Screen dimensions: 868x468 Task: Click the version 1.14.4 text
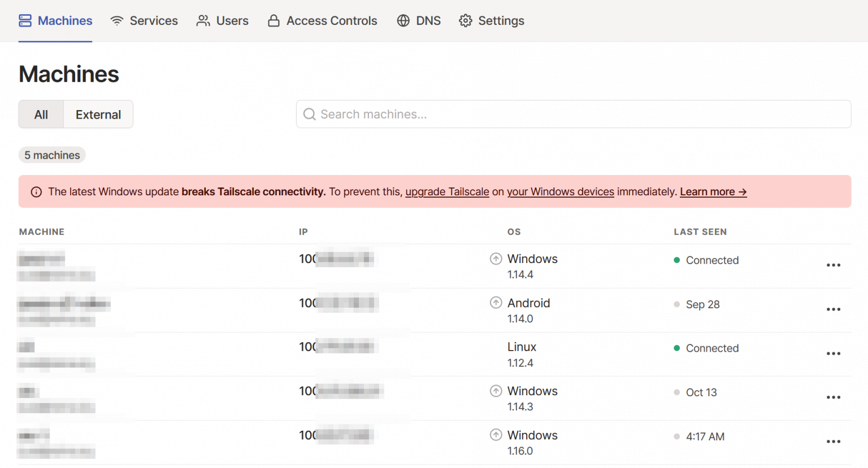(x=520, y=275)
